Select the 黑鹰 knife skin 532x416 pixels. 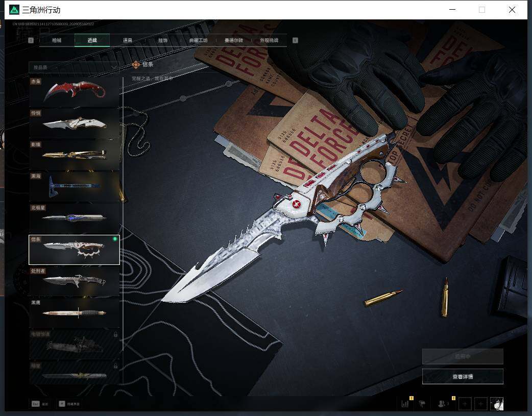75,313
